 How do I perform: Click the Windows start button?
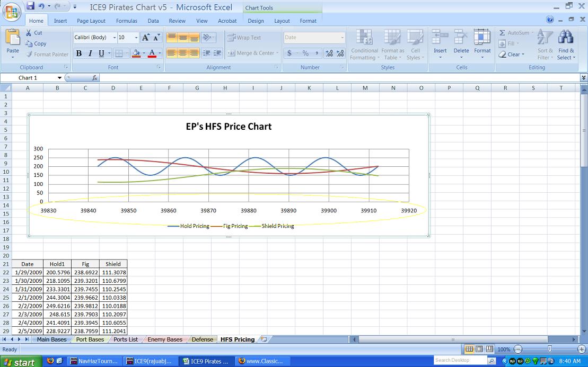pyautogui.click(x=19, y=362)
